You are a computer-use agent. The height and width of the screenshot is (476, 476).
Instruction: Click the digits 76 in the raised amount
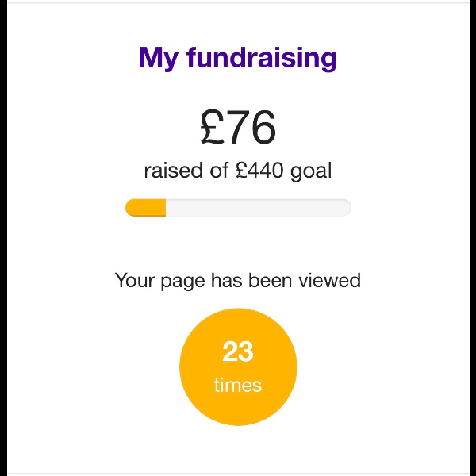[251, 128]
